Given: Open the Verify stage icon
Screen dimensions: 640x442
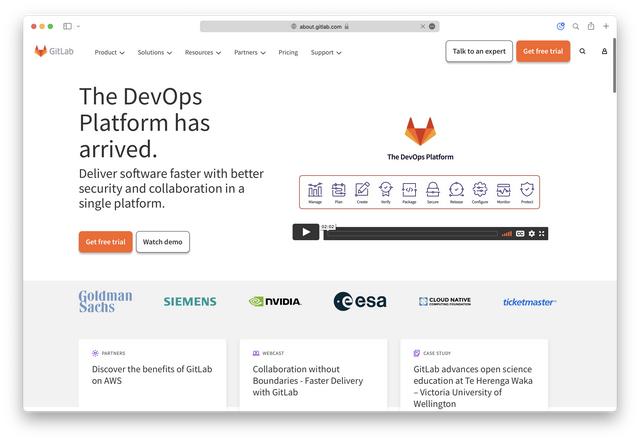Looking at the screenshot, I should 386,193.
